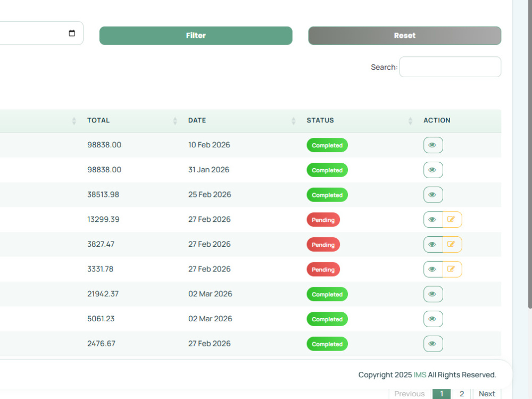Select the total value 3827.47
Screen dimensions: 532x399
[101, 244]
